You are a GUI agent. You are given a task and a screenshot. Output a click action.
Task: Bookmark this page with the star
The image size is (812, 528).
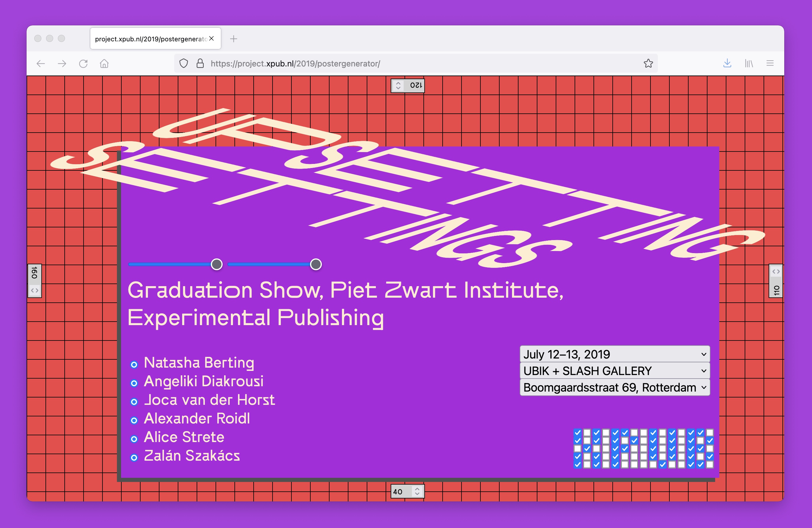648,63
